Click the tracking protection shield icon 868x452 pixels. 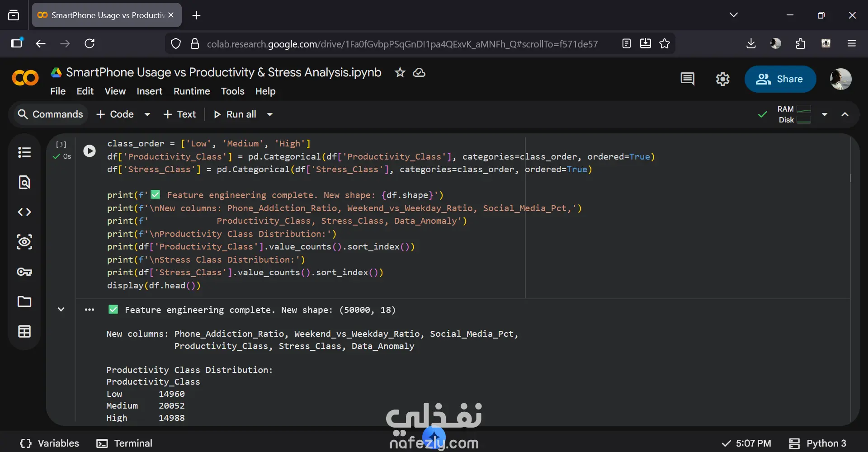(176, 43)
